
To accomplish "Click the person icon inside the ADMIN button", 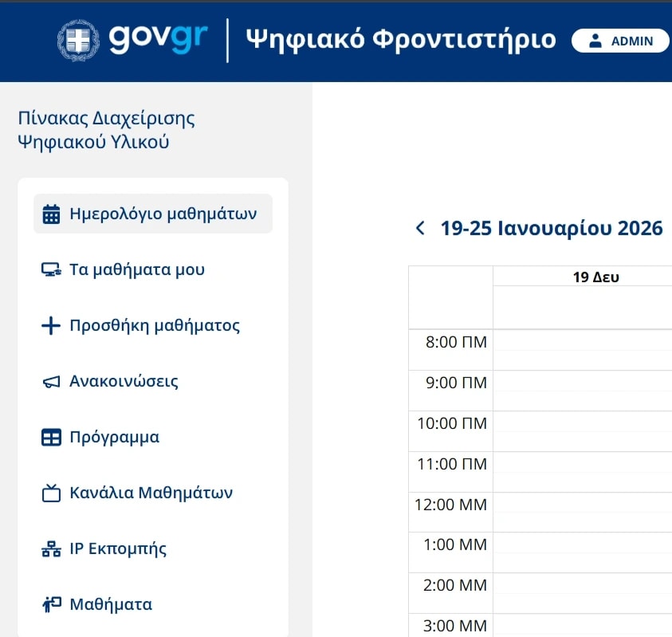I will coord(595,41).
